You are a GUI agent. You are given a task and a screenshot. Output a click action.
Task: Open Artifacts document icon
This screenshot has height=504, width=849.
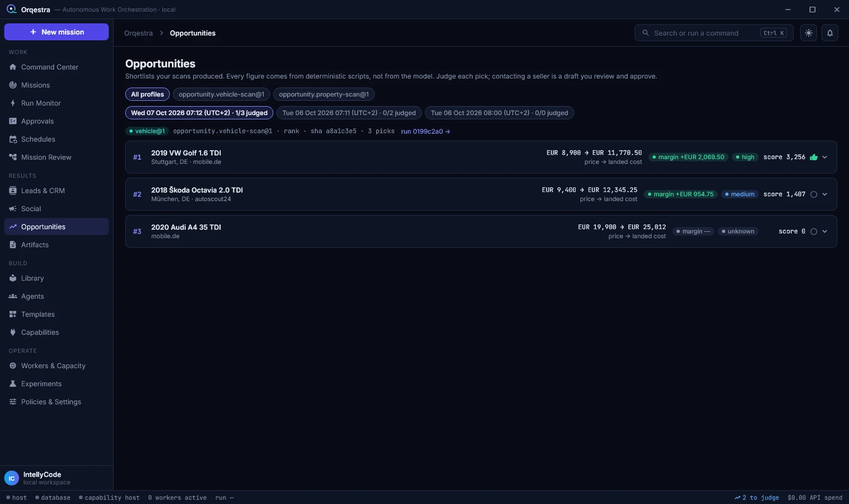13,245
